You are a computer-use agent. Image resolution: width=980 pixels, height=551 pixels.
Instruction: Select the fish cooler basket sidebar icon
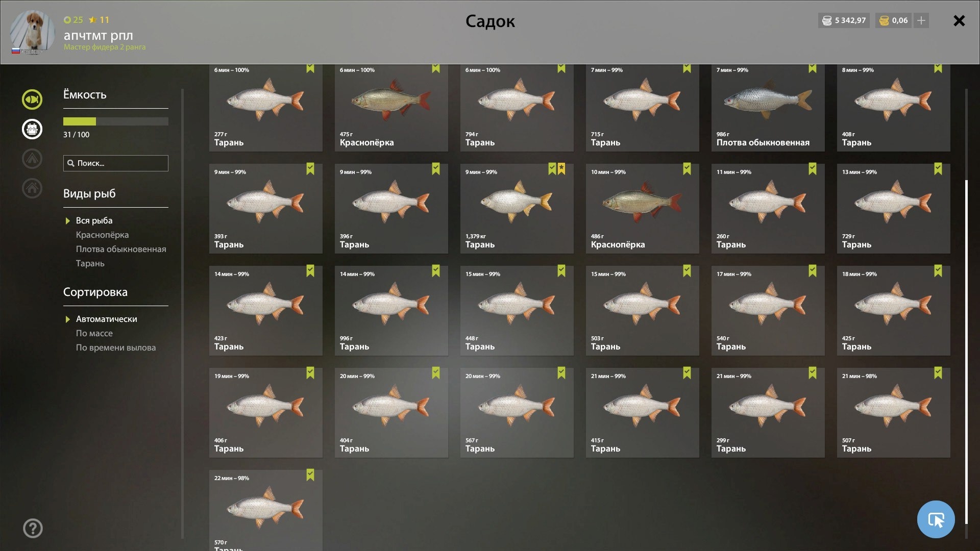click(32, 129)
